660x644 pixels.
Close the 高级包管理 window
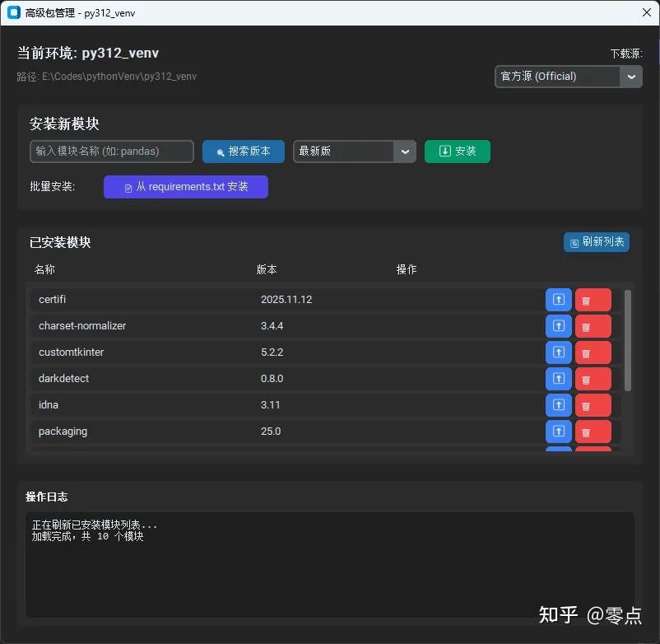coord(646,12)
